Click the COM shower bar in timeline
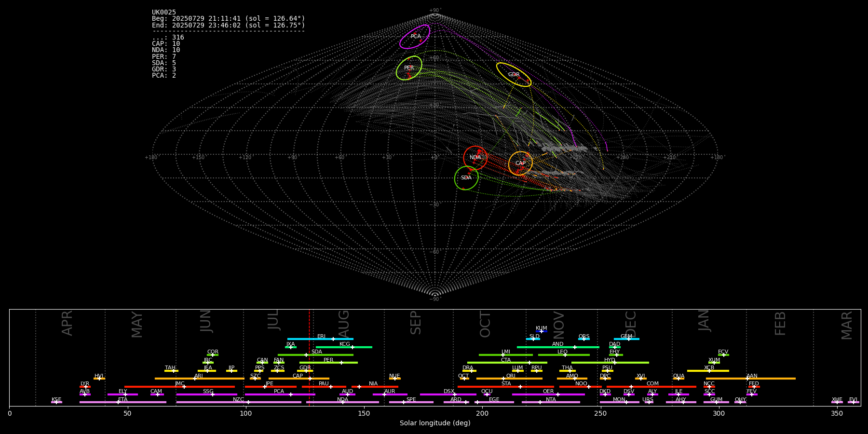Viewport: 868px width, 434px height. (651, 387)
